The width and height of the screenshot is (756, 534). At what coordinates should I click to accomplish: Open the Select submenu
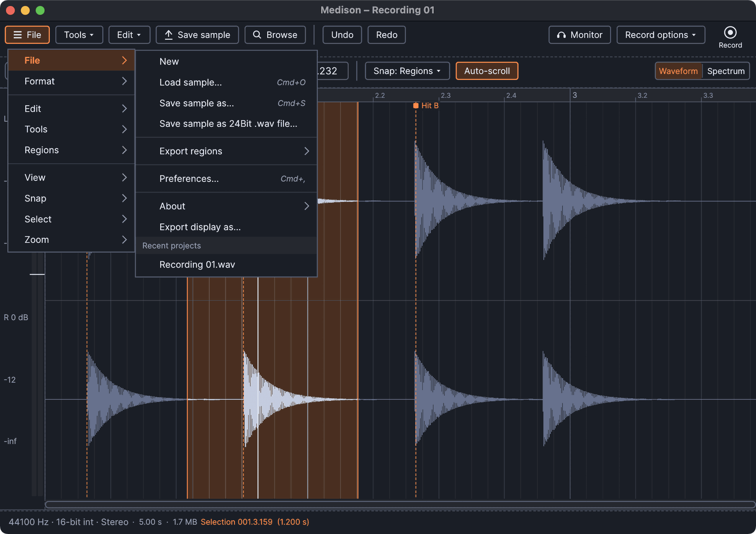(71, 219)
